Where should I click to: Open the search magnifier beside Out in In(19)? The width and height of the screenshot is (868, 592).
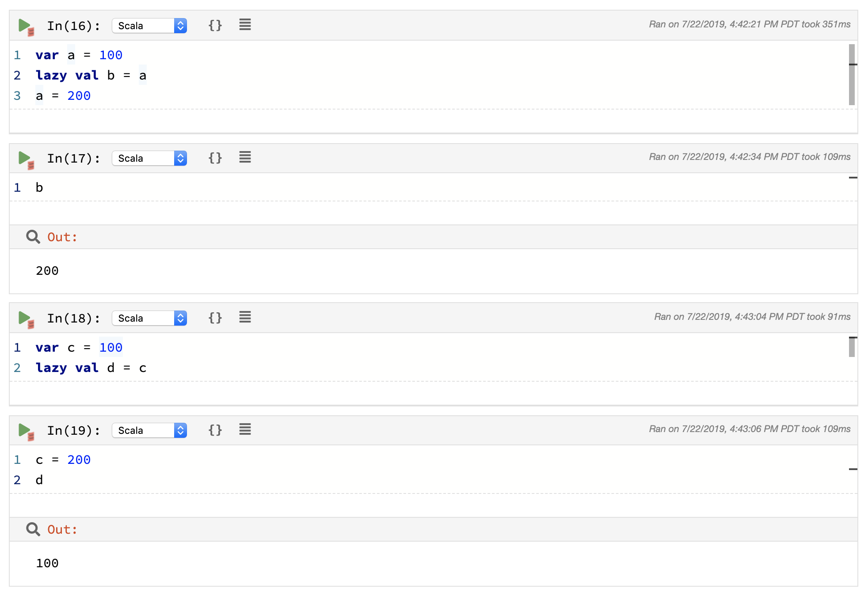click(33, 529)
